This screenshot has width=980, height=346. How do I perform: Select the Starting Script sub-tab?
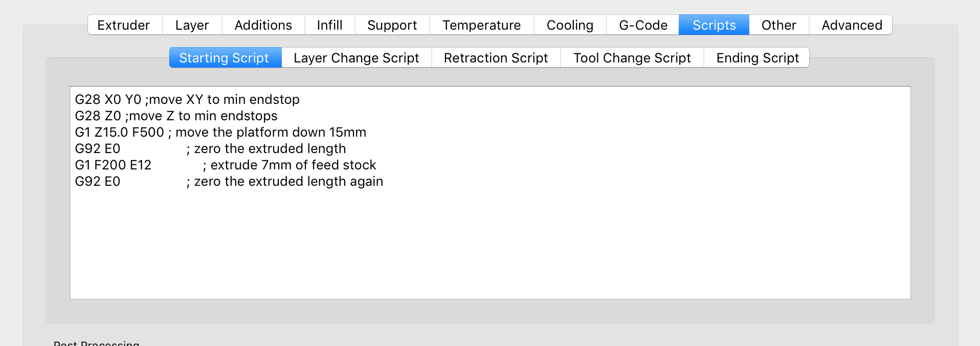point(224,58)
